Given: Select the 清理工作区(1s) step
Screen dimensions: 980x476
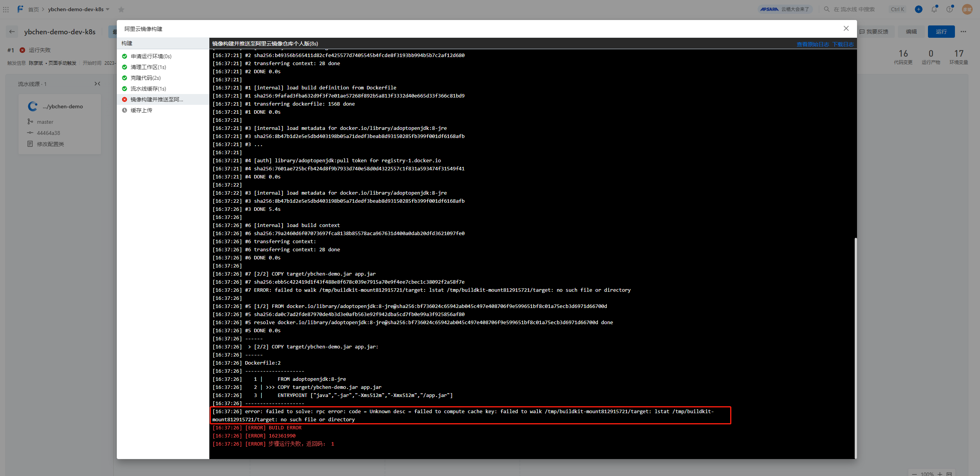Looking at the screenshot, I should click(x=163, y=67).
